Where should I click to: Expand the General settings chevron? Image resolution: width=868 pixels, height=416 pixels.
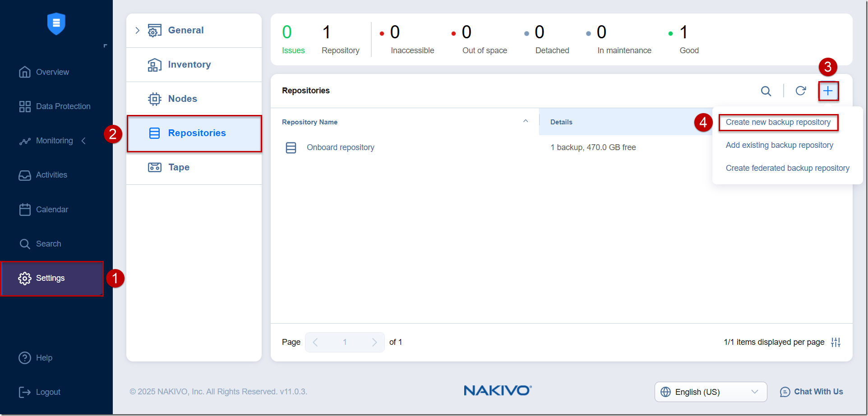138,30
